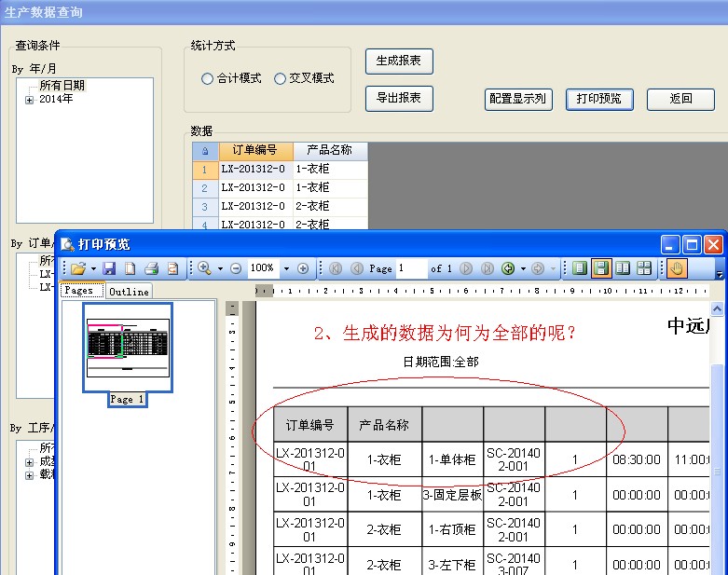The height and width of the screenshot is (575, 728).
Task: Click the 100% zoom level field
Action: (263, 268)
